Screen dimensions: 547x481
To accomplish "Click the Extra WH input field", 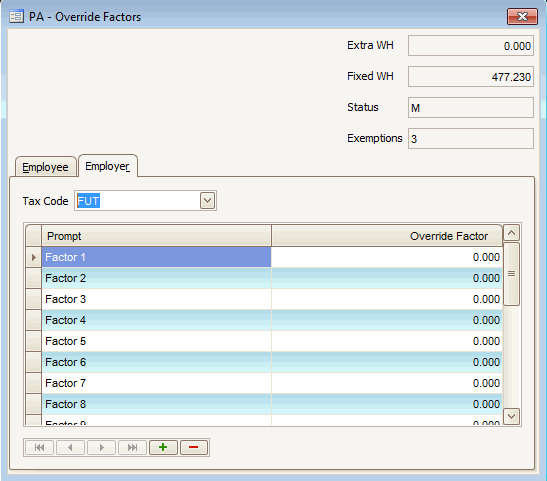I will pyautogui.click(x=471, y=45).
